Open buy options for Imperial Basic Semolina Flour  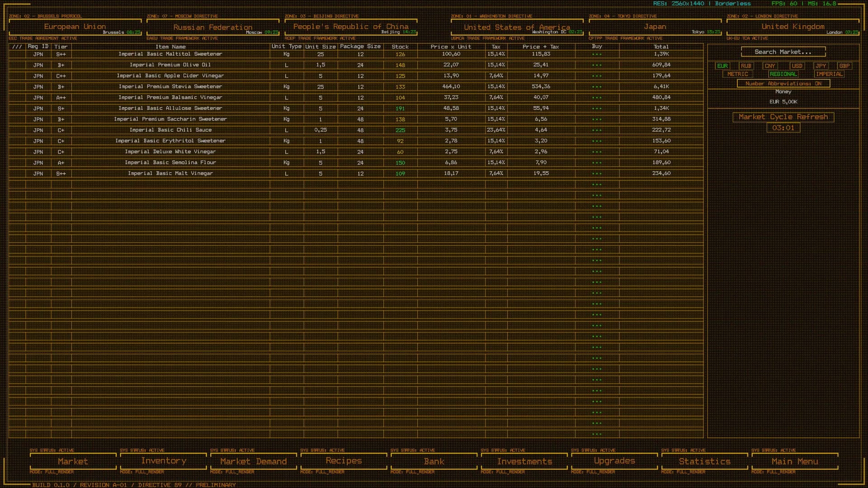point(597,163)
